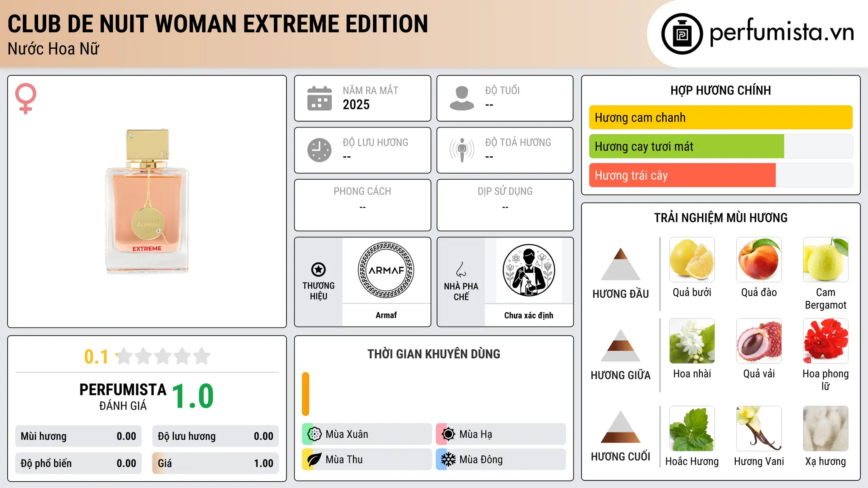Select the Mùa Đông season row

(x=501, y=460)
